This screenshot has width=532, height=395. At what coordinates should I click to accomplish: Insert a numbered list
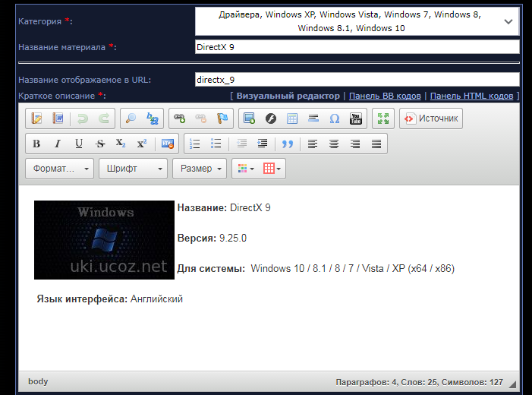pyautogui.click(x=195, y=144)
